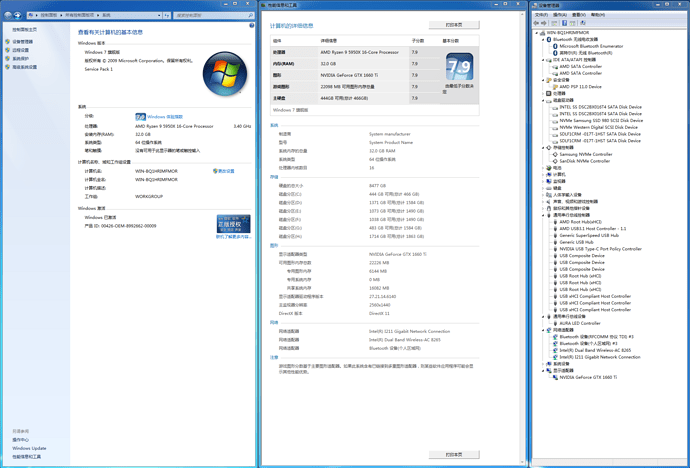Select the AMD USB3.1 Host Controller - 1.1 row
The height and width of the screenshot is (468, 690).
pos(593,229)
